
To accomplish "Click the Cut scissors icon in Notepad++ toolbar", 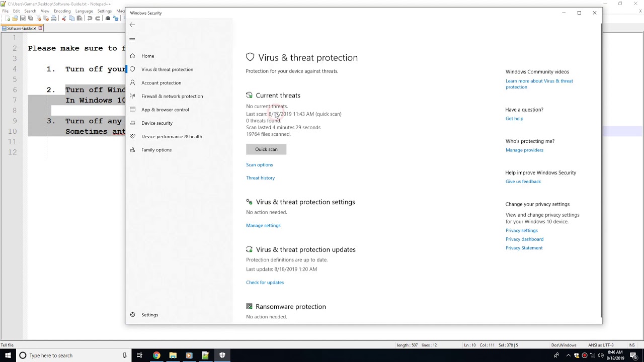I will pyautogui.click(x=64, y=19).
